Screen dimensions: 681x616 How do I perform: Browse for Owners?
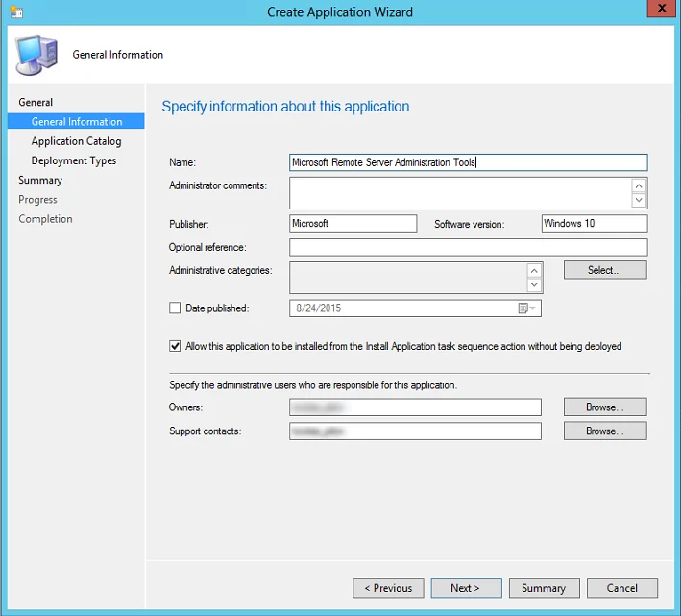605,407
